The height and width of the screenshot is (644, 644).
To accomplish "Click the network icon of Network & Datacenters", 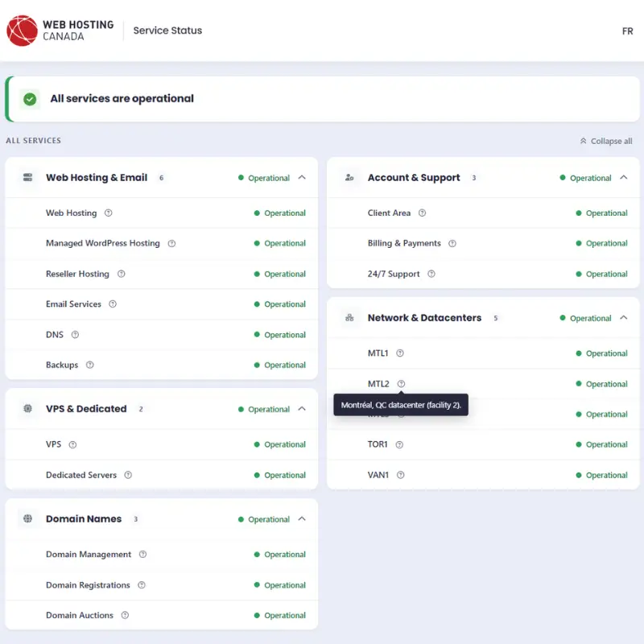I will click(349, 317).
